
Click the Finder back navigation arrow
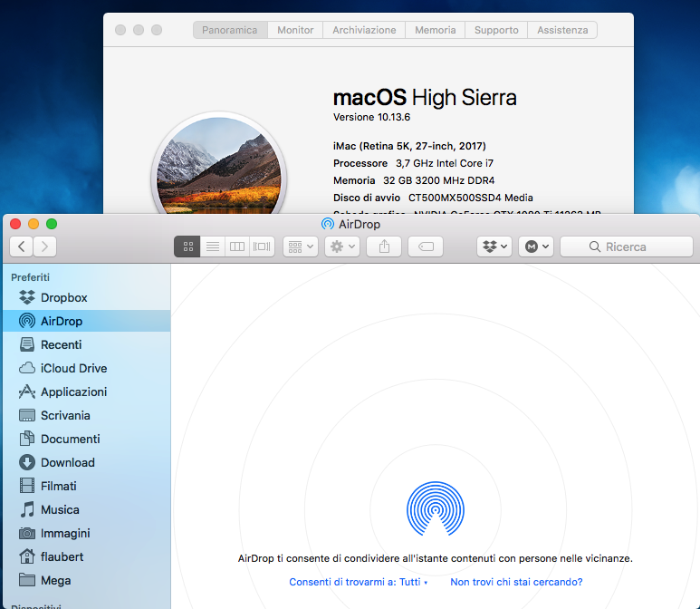(21, 246)
